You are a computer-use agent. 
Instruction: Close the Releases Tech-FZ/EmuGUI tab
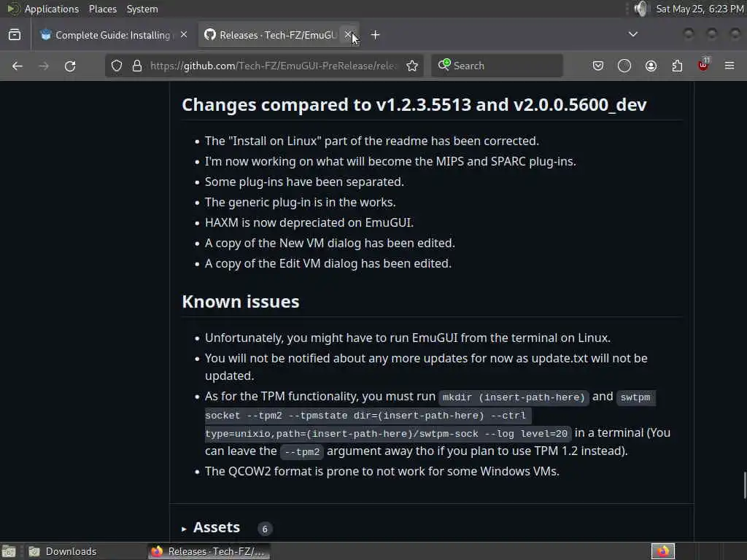348,35
